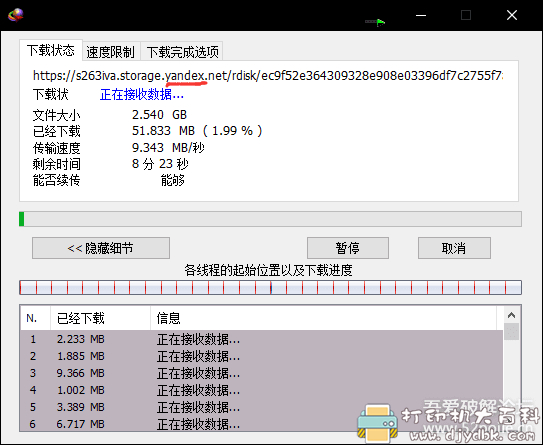
Task: Click the yandex download URL text
Action: click(267, 75)
